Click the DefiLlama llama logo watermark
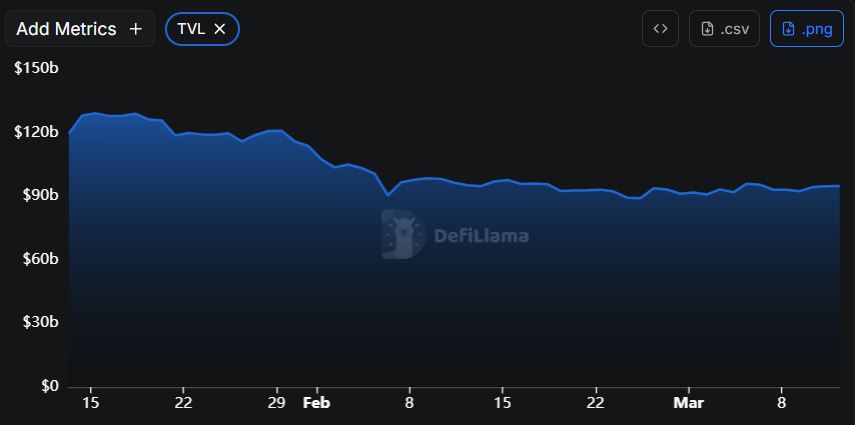855x425 pixels. [x=402, y=236]
